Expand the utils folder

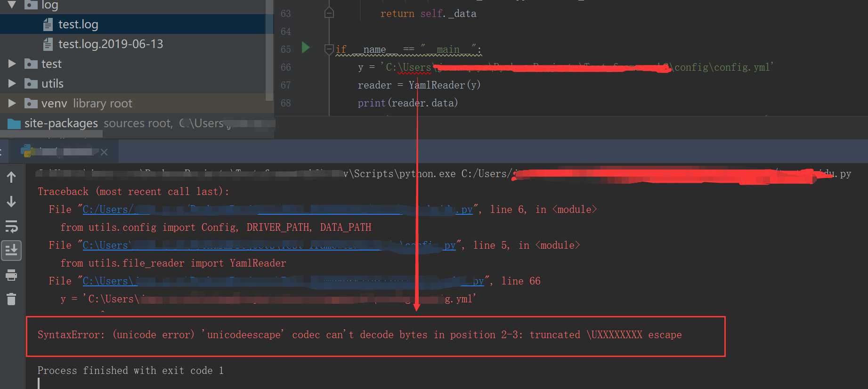pos(12,83)
